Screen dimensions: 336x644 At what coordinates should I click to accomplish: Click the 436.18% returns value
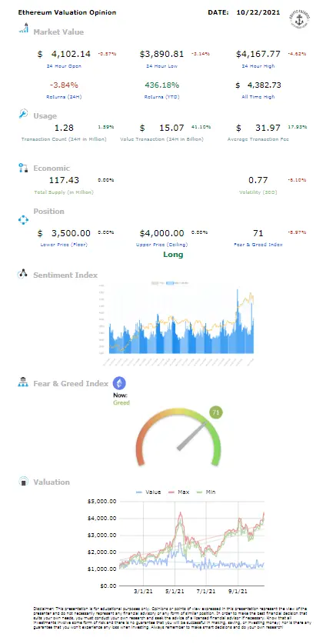(161, 85)
